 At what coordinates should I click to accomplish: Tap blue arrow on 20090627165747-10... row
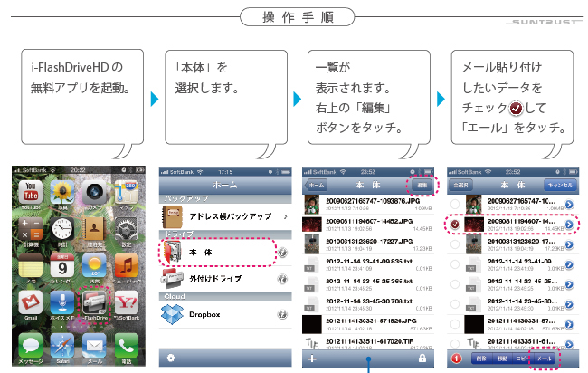(x=569, y=204)
